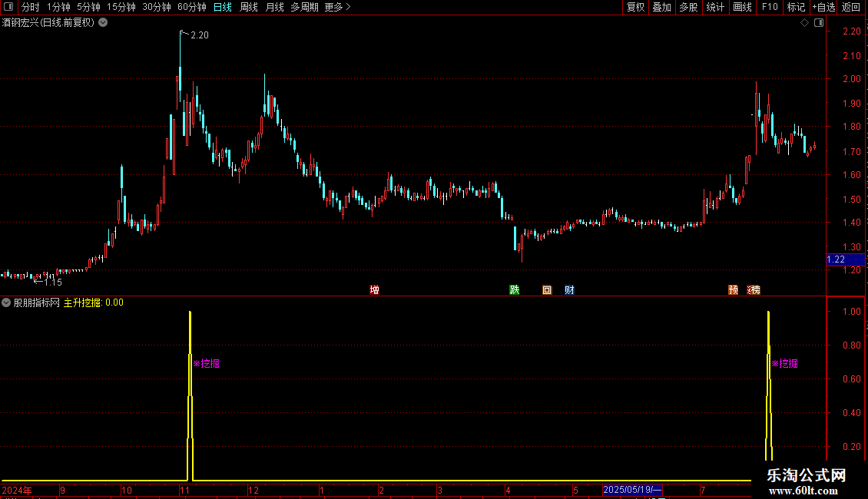This screenshot has width=868, height=499.
Task: Open the 酒钢宏兴 chart title dropdown
Action: (x=103, y=23)
